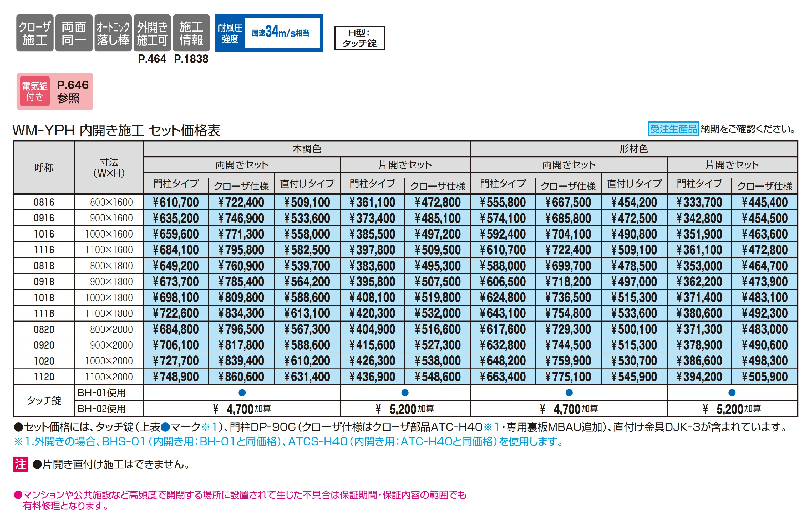Screen dimensions: 812x526
Task: Click the ¥727,700 price cell
Action: [x=176, y=361]
